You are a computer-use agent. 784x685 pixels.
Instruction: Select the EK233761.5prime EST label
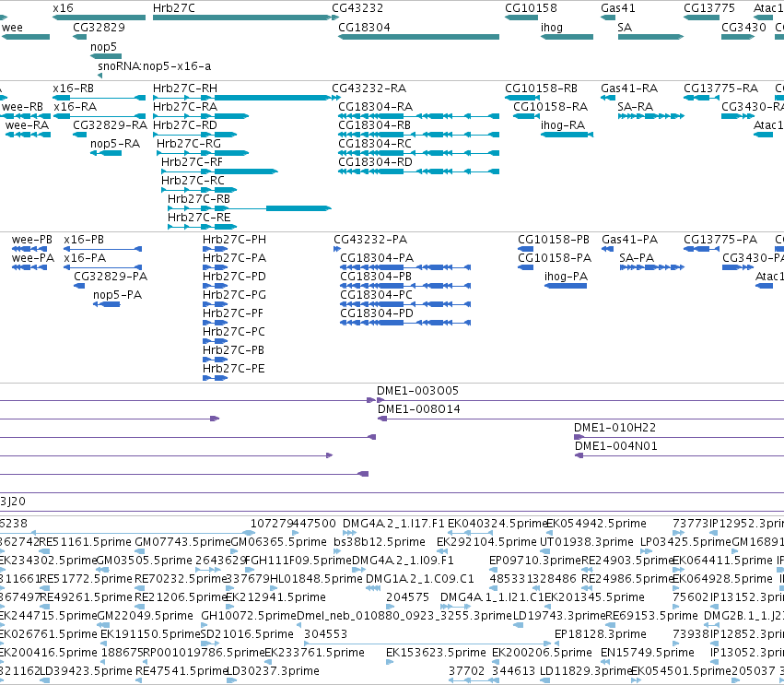click(314, 653)
